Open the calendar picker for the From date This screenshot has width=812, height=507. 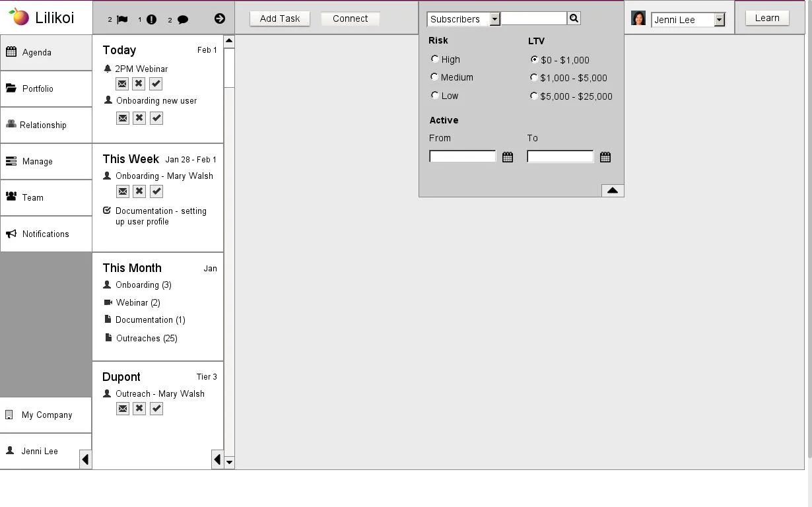507,156
